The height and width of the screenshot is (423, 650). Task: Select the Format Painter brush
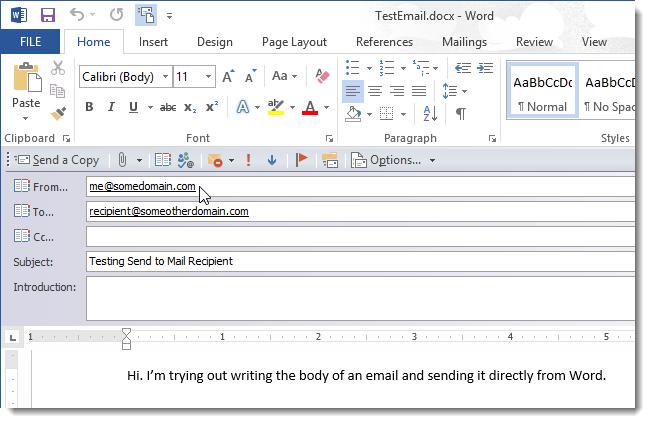point(58,113)
